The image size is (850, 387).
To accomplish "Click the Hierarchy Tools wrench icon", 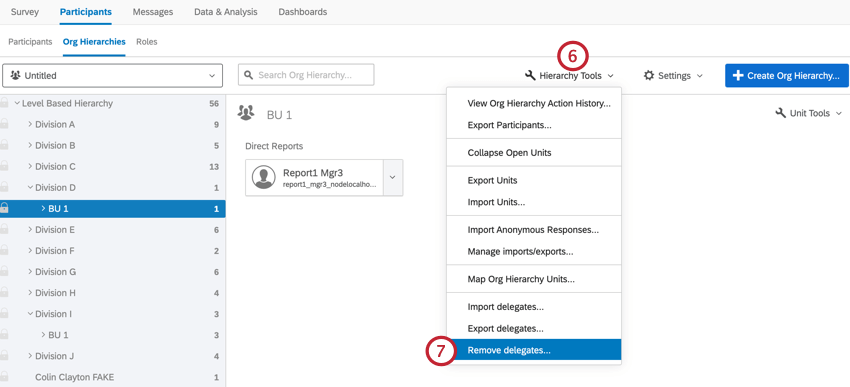I will click(x=530, y=76).
